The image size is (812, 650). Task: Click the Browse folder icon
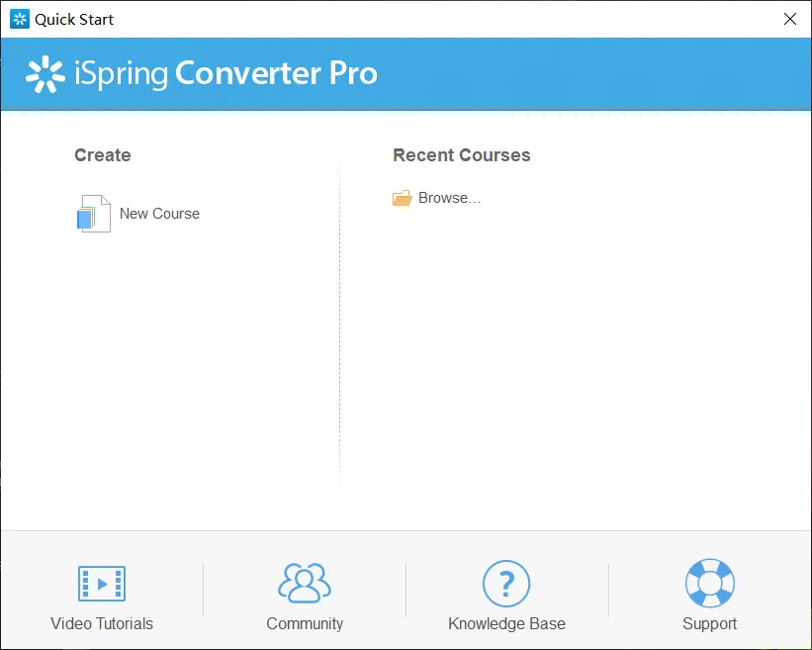coord(402,199)
